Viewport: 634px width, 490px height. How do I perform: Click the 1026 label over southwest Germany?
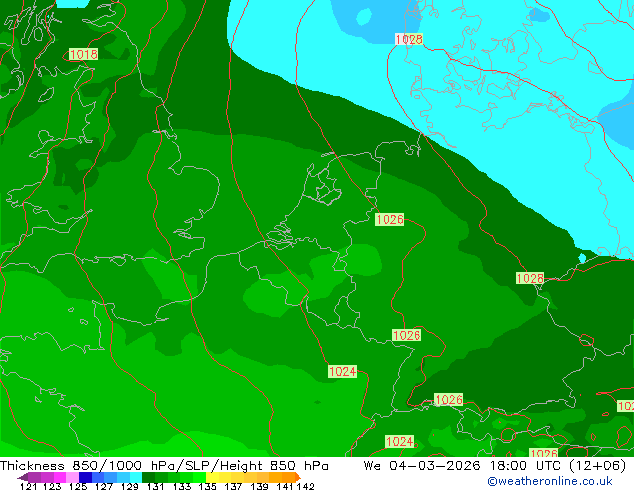(x=406, y=335)
